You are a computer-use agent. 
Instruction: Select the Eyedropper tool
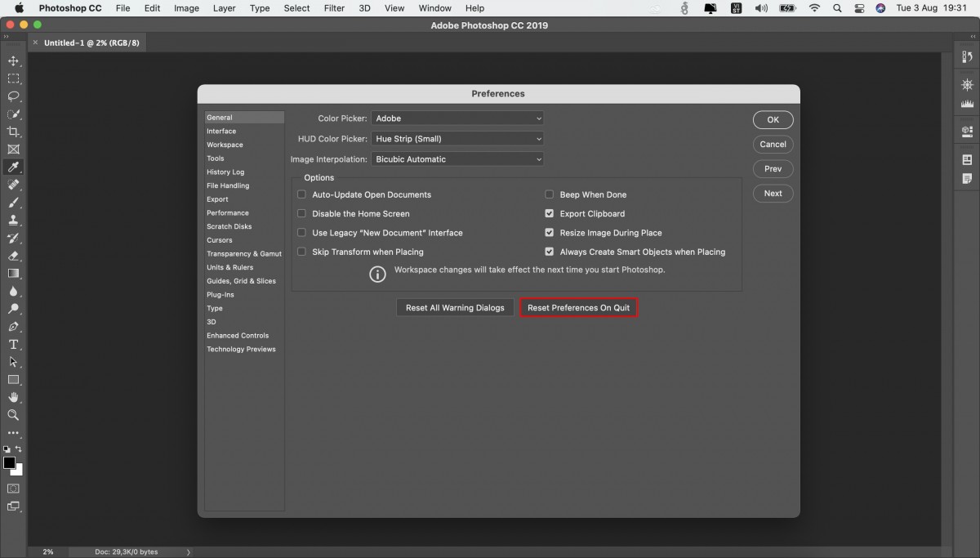(x=13, y=167)
